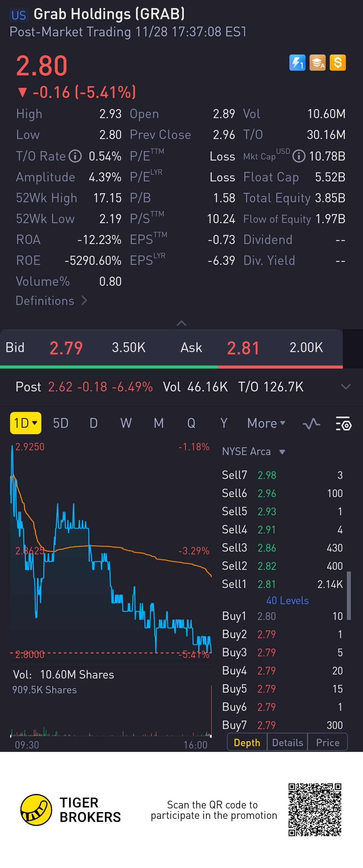Switch chart to 5D timeframe

pos(61,423)
